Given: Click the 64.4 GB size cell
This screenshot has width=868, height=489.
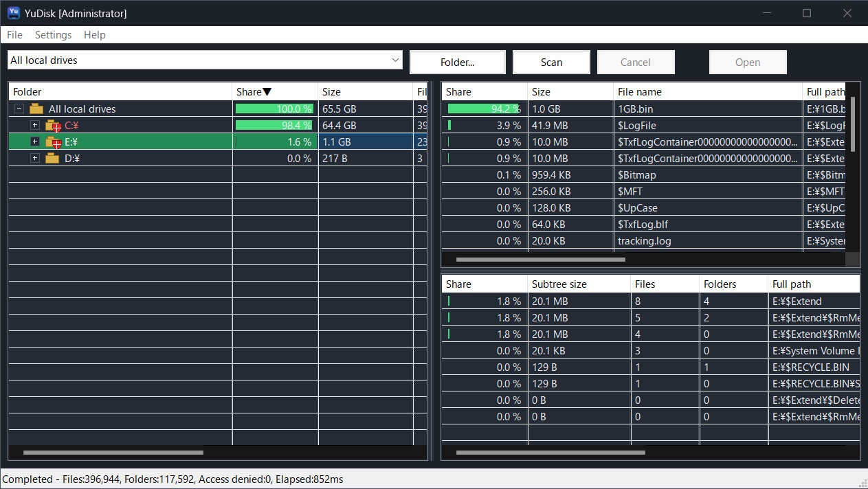Looking at the screenshot, I should click(x=366, y=125).
